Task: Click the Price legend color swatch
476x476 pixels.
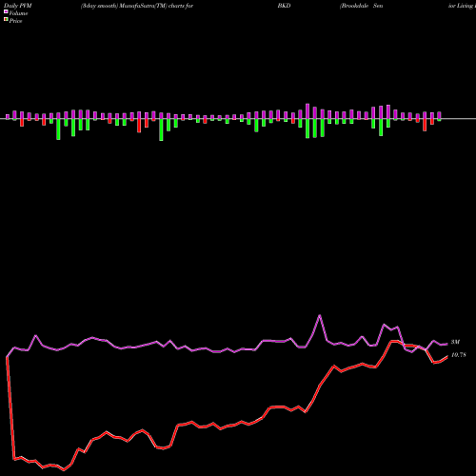Action: coord(6,20)
